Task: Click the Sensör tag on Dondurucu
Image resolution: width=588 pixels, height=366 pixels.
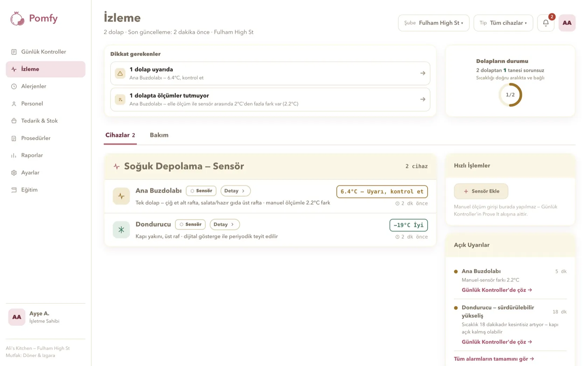Action: pyautogui.click(x=190, y=225)
